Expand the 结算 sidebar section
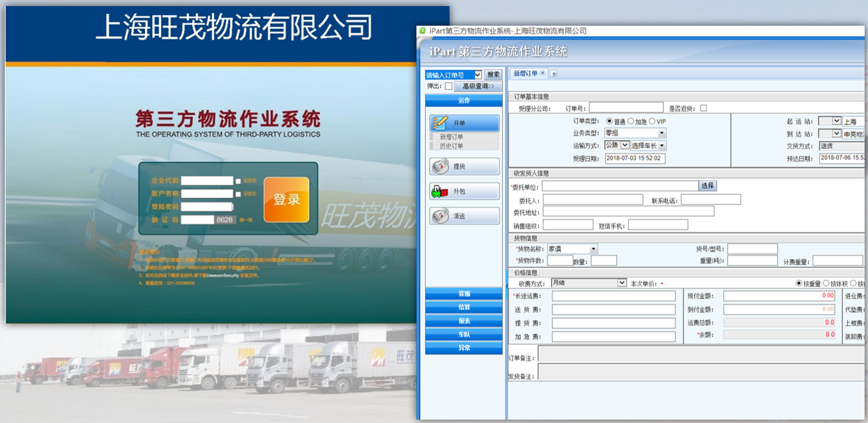This screenshot has height=423, width=868. 464,307
